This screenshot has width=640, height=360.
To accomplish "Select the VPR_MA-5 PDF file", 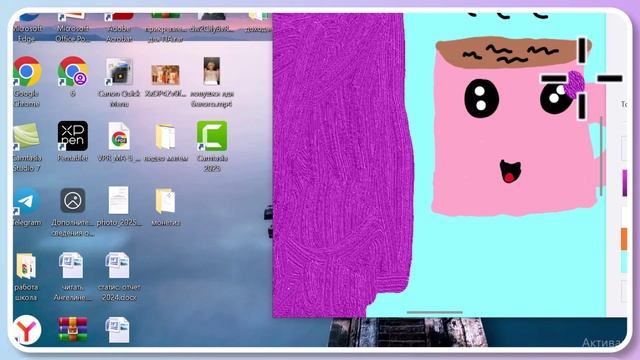I will [119, 136].
